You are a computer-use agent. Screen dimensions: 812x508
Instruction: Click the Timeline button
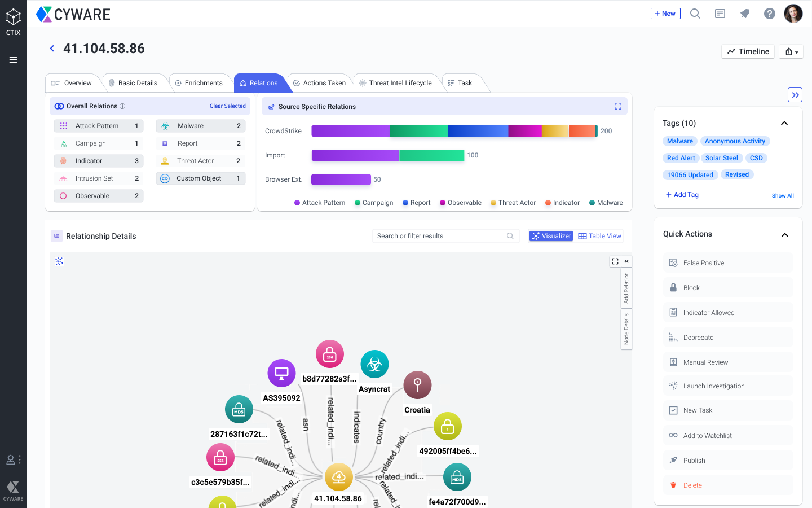(748, 51)
